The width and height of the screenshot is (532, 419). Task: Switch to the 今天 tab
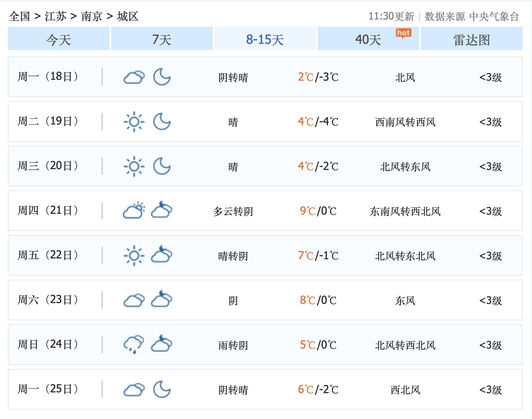click(59, 39)
